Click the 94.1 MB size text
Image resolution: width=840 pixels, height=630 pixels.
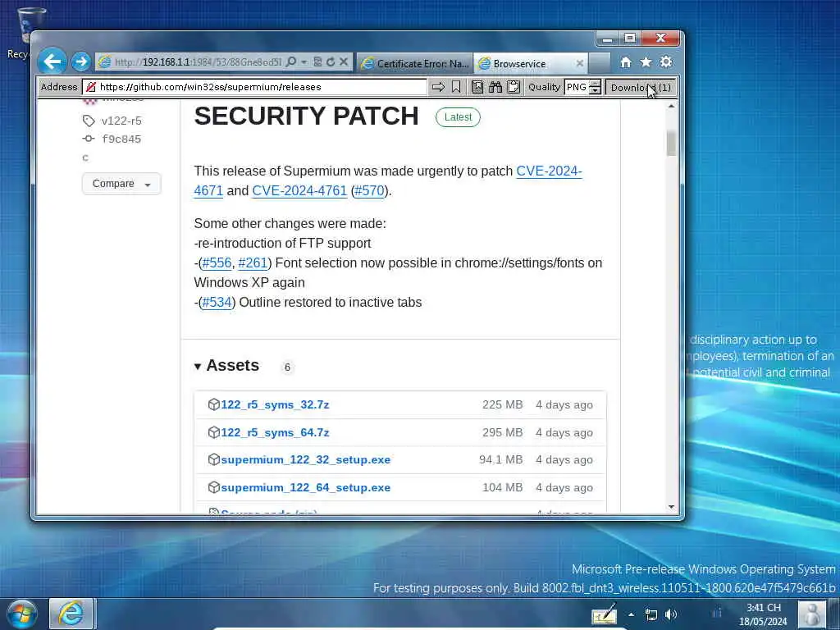click(500, 459)
